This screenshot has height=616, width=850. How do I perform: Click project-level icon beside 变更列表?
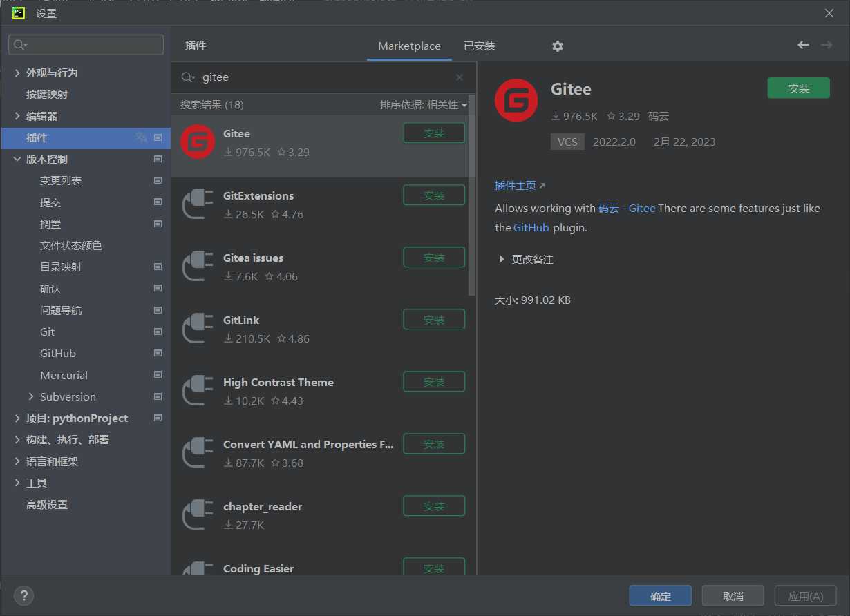158,180
